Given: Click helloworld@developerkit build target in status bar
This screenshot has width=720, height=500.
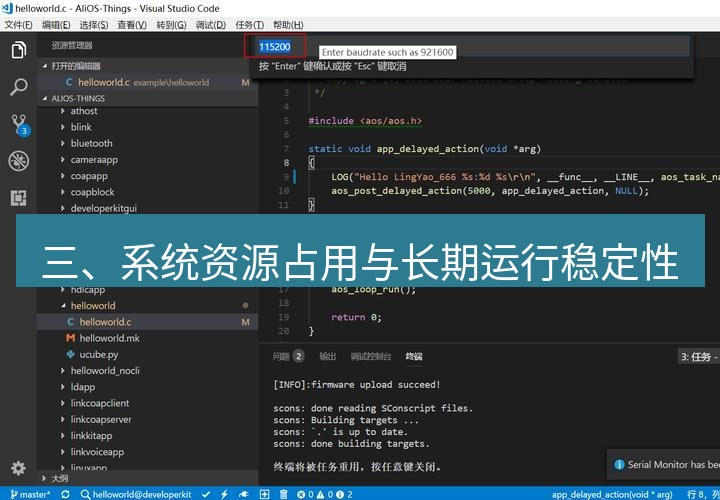Looking at the screenshot, I should (x=136, y=494).
